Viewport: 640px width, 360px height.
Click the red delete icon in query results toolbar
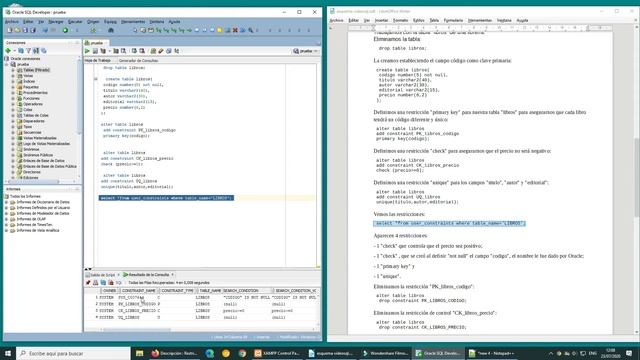[111, 282]
